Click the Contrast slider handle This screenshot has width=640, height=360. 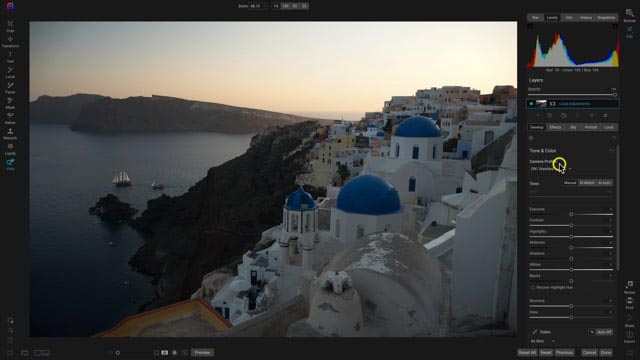[x=571, y=225]
